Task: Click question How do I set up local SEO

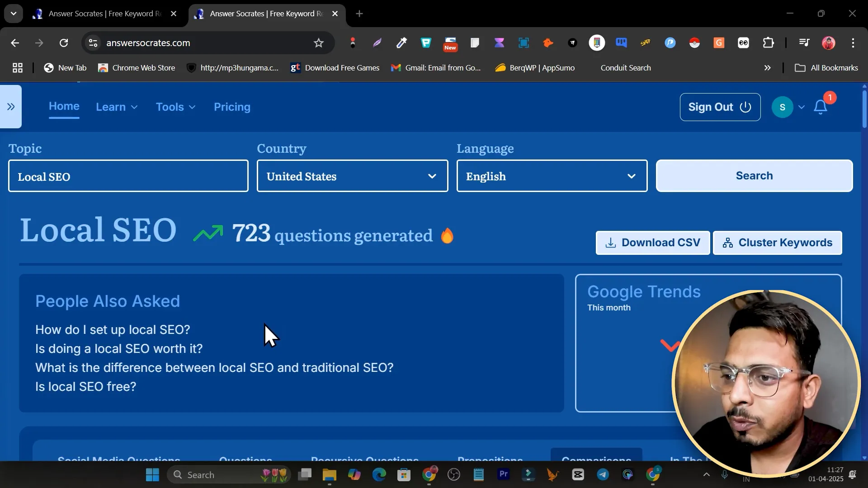Action: click(x=113, y=330)
